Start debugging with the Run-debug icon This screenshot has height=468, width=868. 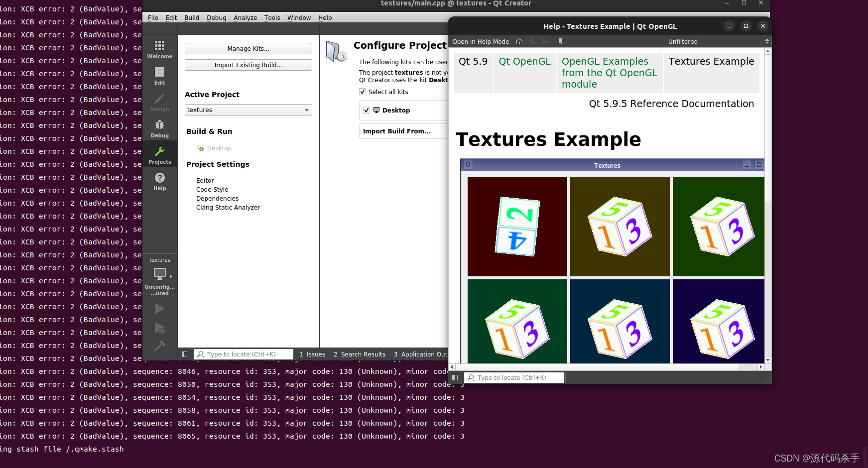[159, 328]
